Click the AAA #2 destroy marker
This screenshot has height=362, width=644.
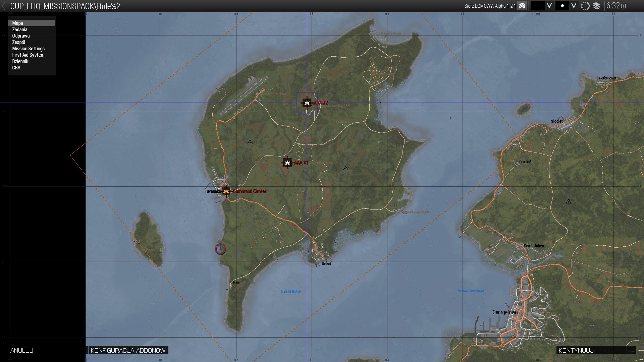tap(307, 103)
